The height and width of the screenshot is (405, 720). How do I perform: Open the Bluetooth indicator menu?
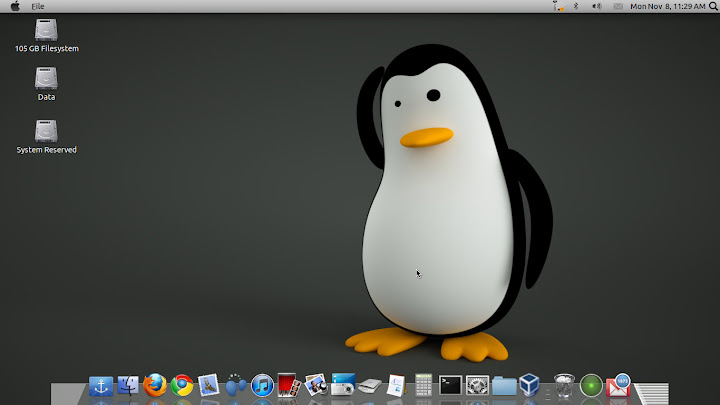tap(576, 6)
